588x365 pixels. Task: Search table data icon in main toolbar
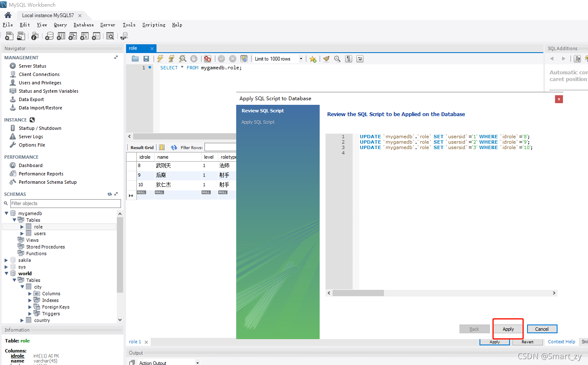[110, 36]
